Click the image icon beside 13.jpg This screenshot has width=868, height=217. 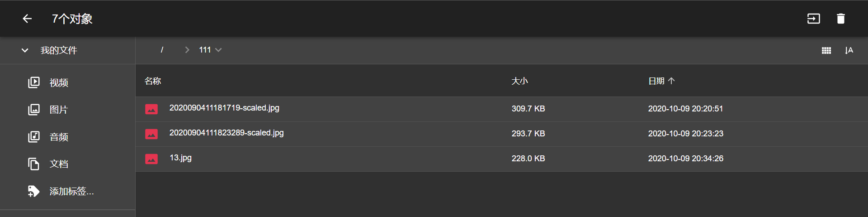[x=151, y=159]
